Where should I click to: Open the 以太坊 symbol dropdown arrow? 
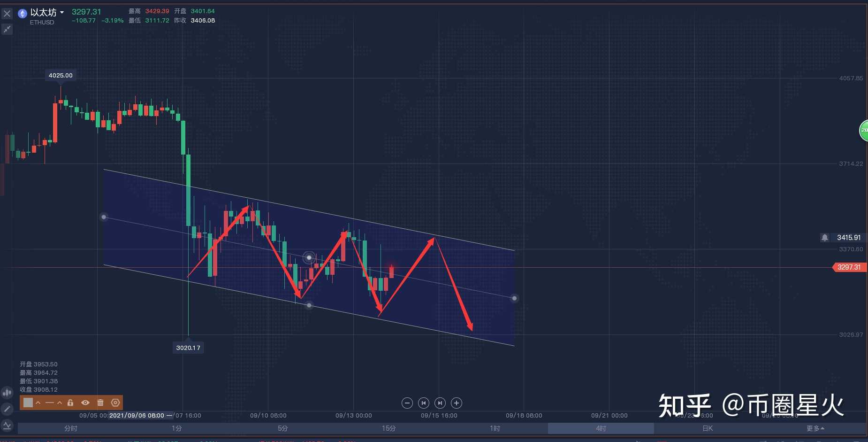(x=61, y=13)
